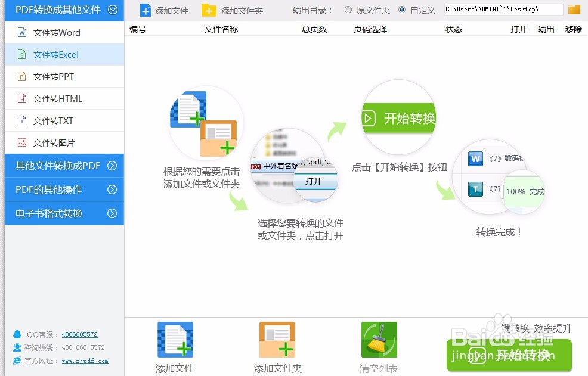Select 文件转HTML in the sidebar

64,98
